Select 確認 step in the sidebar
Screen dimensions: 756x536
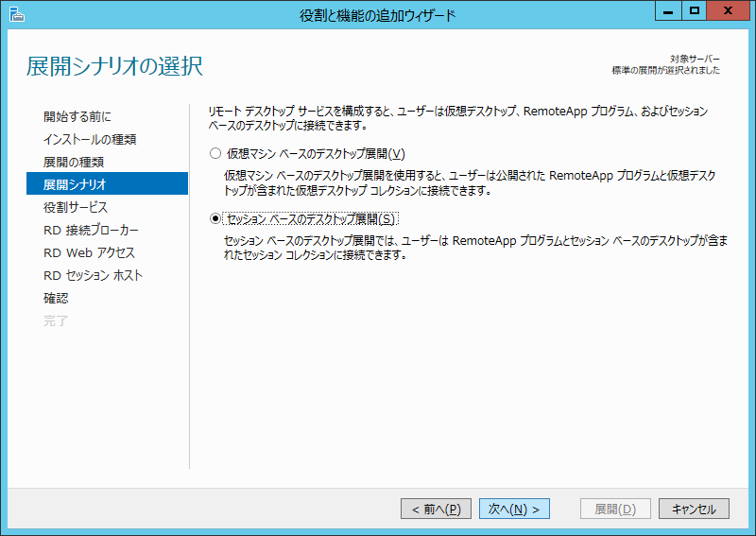[56, 298]
